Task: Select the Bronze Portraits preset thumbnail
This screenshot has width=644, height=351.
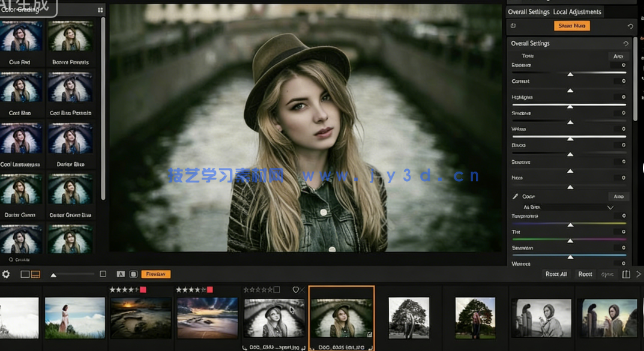Action: (72, 36)
